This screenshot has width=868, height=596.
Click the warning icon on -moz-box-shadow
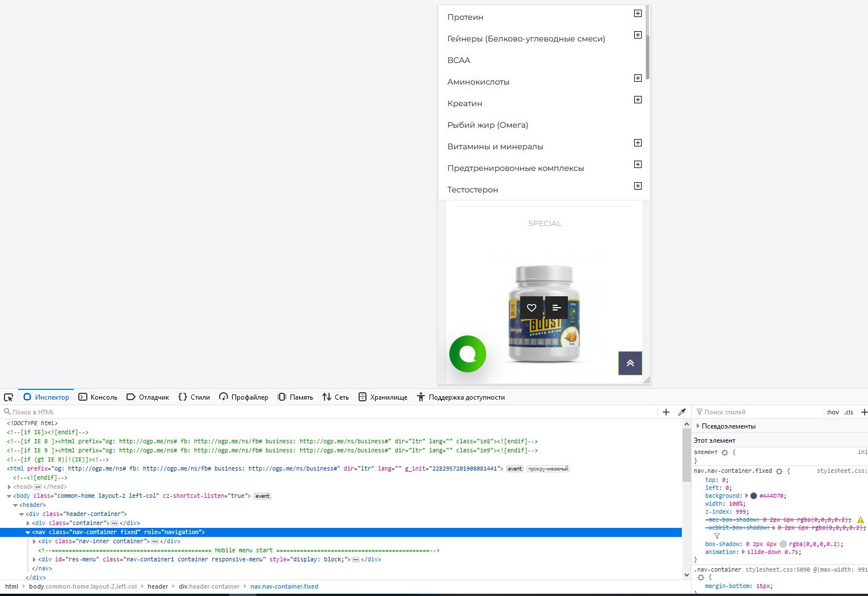click(861, 520)
